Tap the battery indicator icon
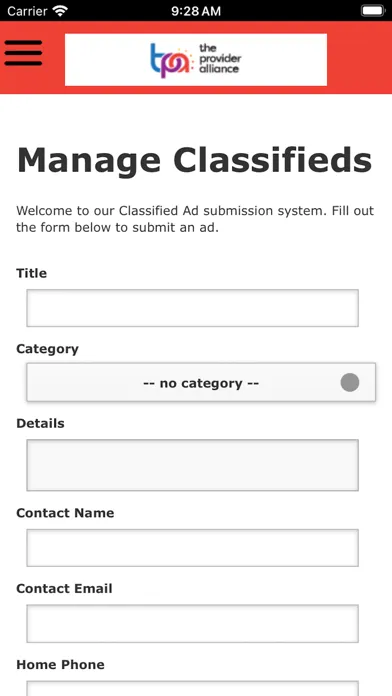392x696 pixels. tap(372, 11)
